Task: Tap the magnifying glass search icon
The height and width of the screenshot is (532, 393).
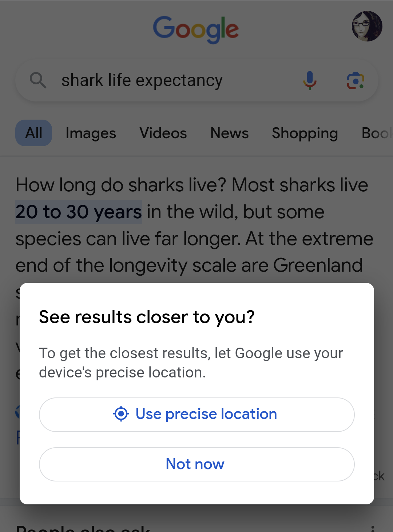Action: 38,80
